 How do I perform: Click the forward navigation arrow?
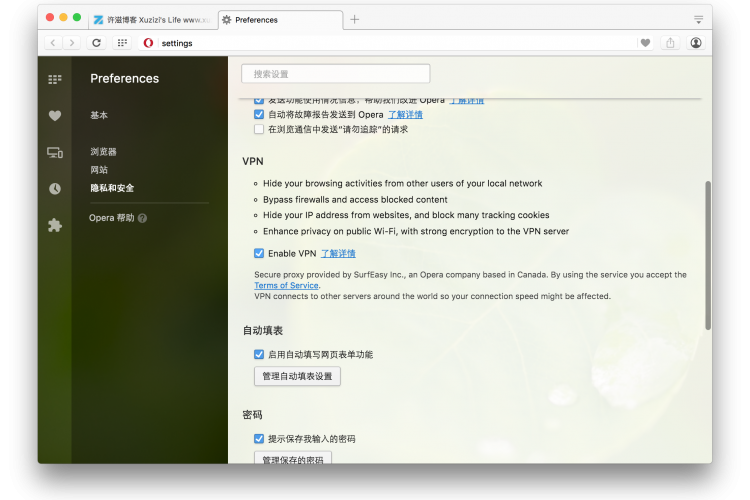tap(72, 43)
